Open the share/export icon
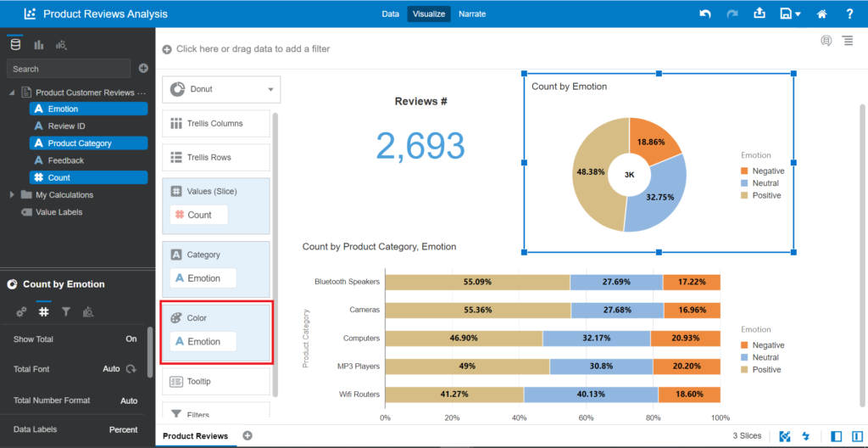The width and height of the screenshot is (868, 448). coord(760,14)
